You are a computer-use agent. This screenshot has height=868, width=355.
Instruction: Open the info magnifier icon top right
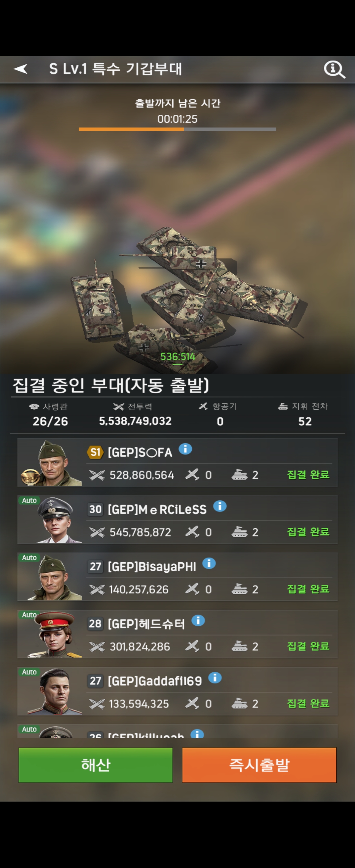(x=334, y=69)
